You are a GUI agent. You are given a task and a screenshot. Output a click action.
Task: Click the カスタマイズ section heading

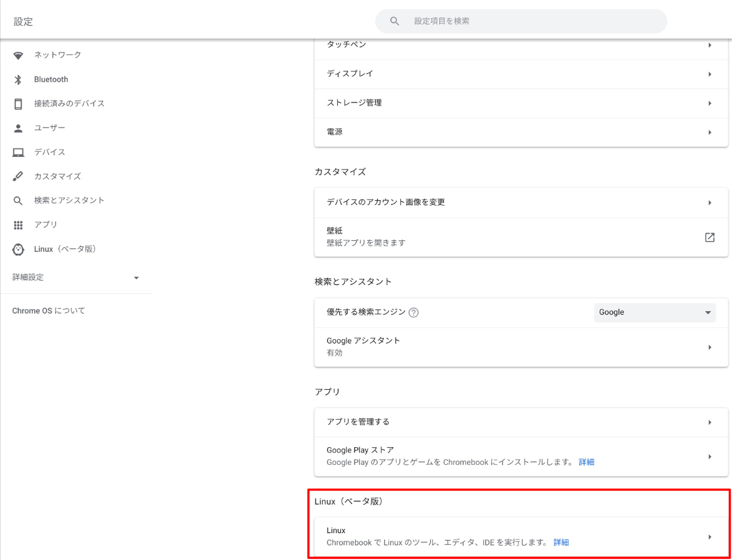(340, 171)
